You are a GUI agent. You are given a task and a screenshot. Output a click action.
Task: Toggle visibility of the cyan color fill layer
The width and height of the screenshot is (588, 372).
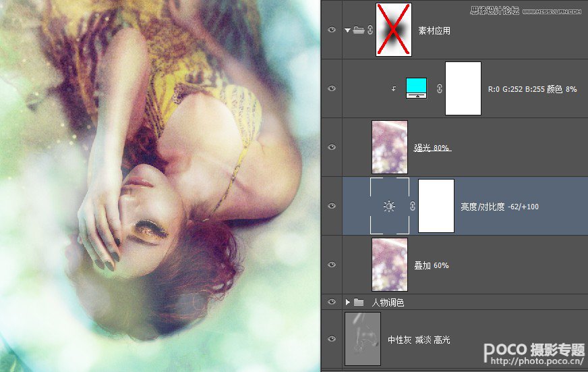click(332, 88)
